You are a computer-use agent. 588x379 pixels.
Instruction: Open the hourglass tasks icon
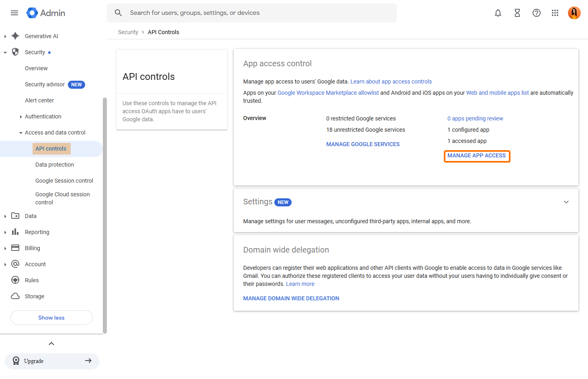coord(517,13)
